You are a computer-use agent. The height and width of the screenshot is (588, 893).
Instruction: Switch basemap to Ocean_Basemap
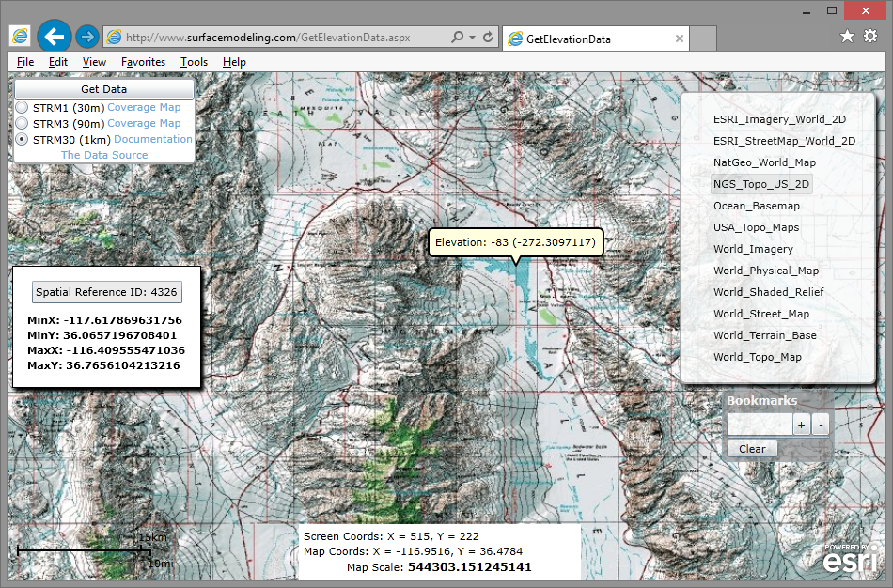pyautogui.click(x=757, y=206)
